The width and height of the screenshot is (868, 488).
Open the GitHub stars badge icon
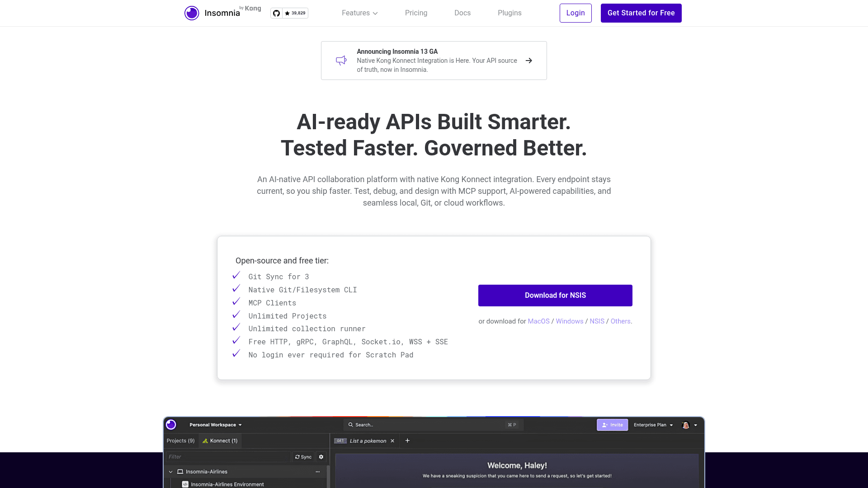(276, 13)
